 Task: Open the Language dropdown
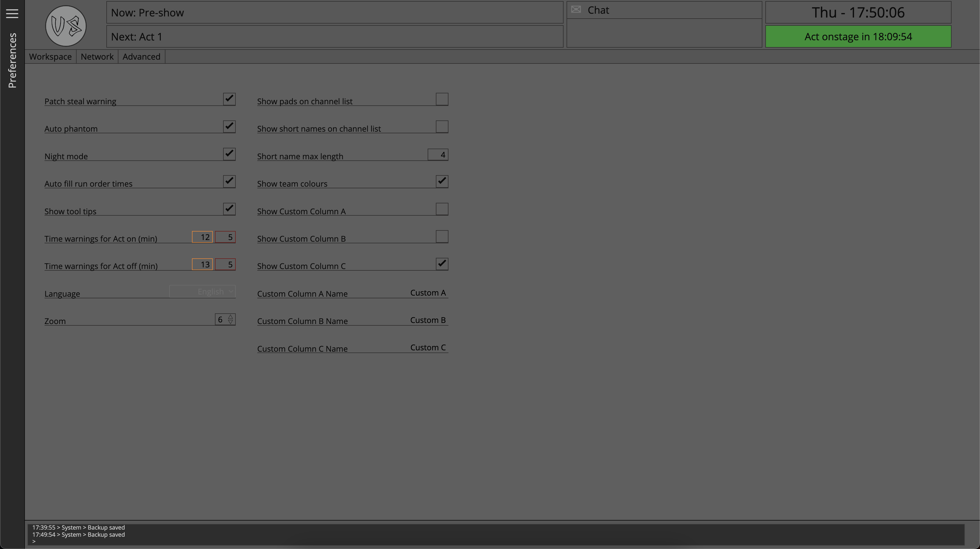pos(202,291)
